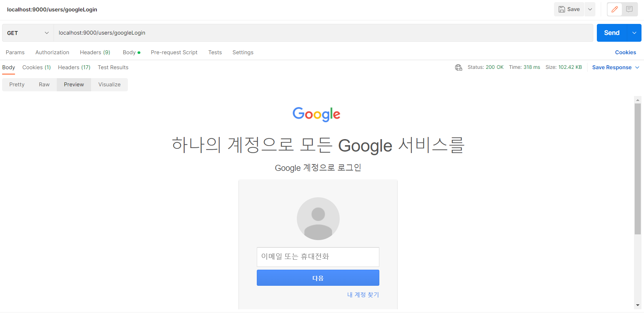Open the request Headers (9) tab
This screenshot has width=644, height=315.
pos(95,52)
